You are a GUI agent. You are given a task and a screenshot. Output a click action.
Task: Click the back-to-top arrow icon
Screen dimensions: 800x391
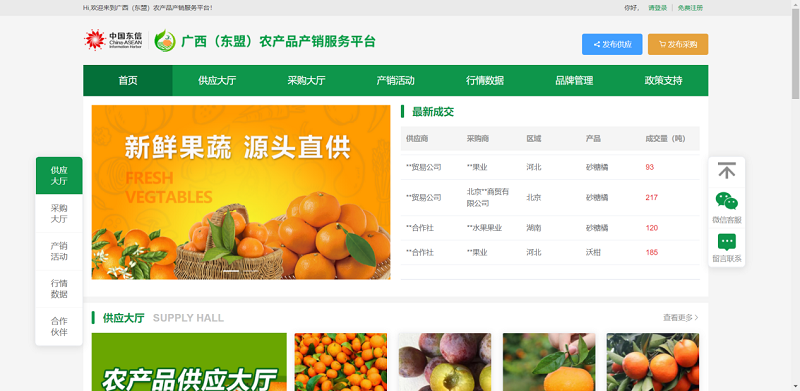(727, 170)
